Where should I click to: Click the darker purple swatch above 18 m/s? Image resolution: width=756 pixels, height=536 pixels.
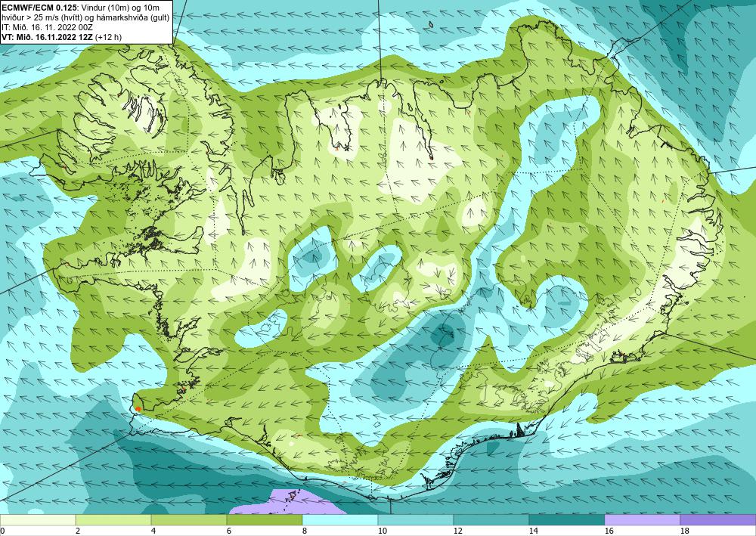(718, 520)
